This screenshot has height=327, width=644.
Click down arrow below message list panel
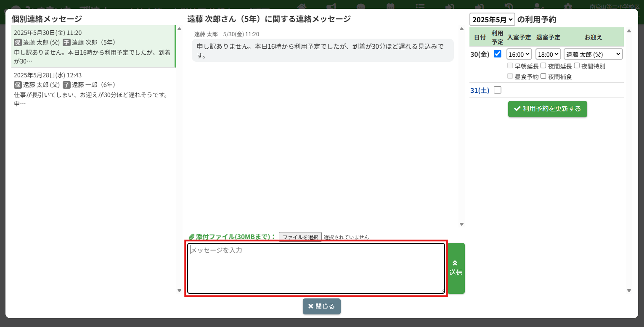click(x=179, y=290)
